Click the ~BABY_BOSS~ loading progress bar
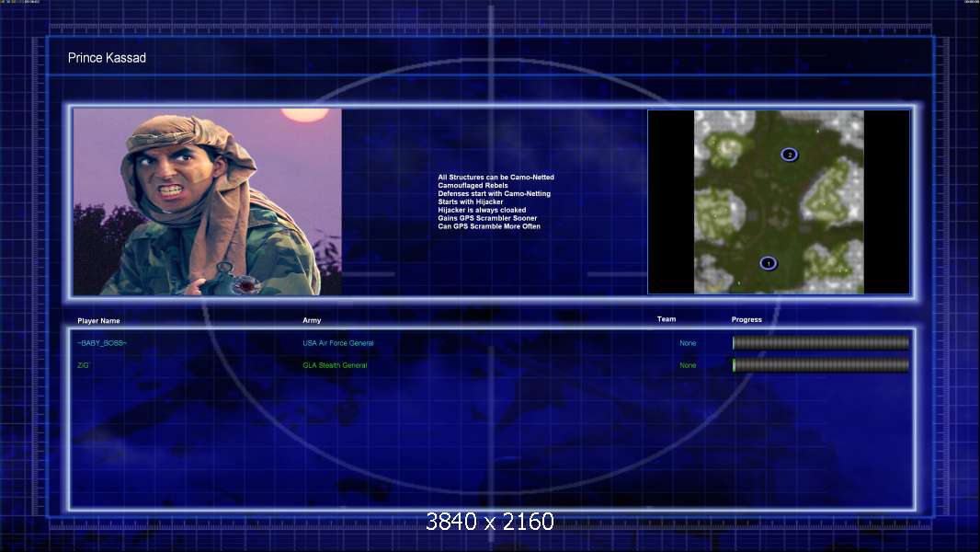 pyautogui.click(x=821, y=342)
